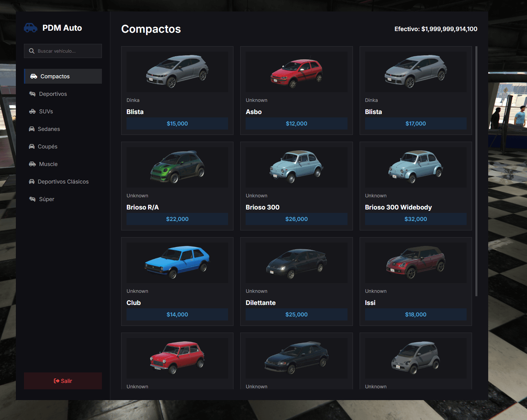Click the $22,000 Brioso R/A price button
The width and height of the screenshot is (527, 420).
tap(177, 219)
